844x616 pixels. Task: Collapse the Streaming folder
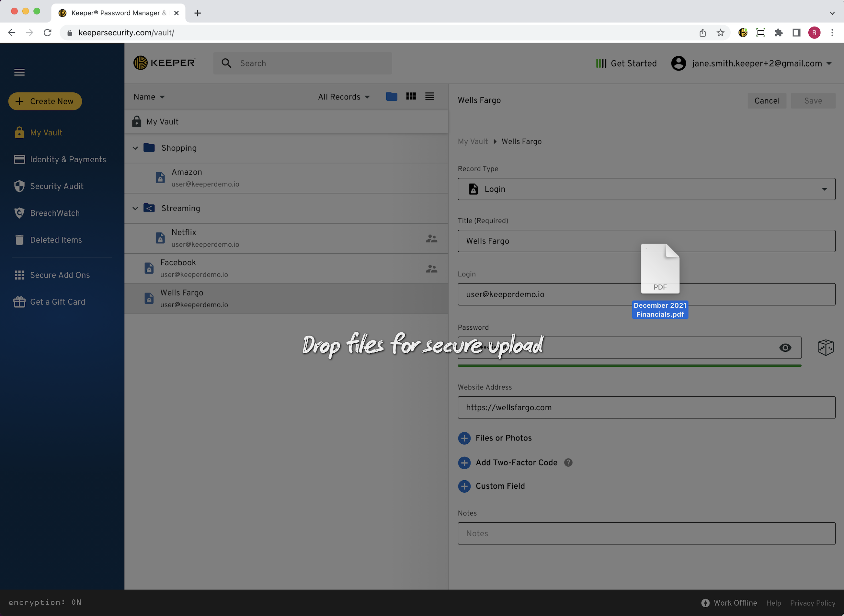click(135, 209)
